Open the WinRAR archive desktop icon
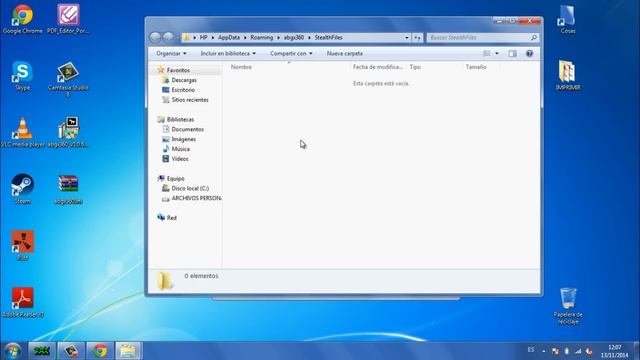The image size is (640, 360). click(68, 189)
